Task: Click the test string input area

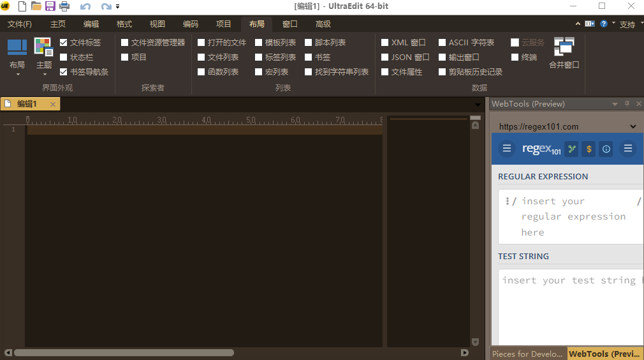Action: 571,306
